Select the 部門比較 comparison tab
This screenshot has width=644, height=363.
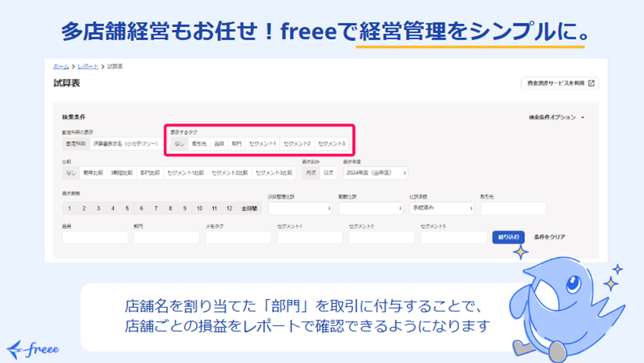(150, 173)
